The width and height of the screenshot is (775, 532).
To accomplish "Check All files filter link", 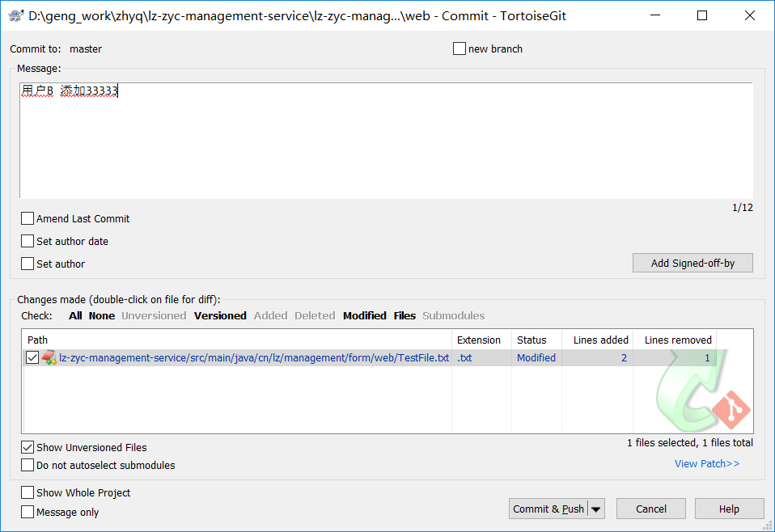I will (x=75, y=315).
